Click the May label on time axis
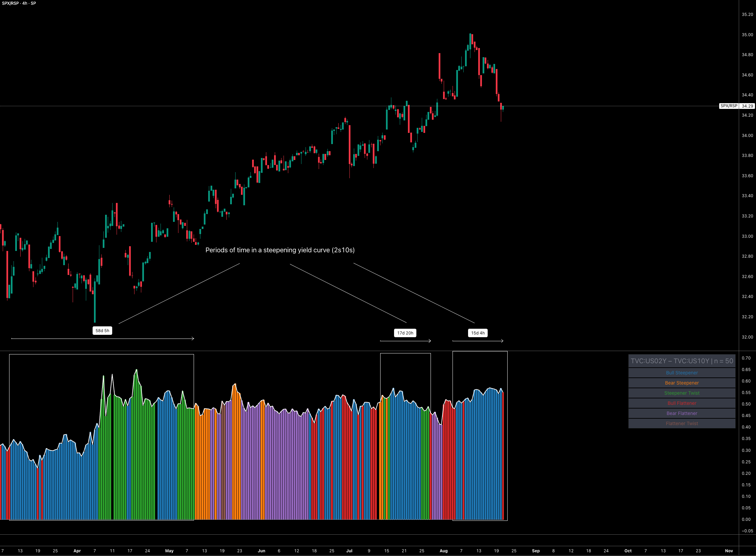756x556 pixels. pos(169,551)
